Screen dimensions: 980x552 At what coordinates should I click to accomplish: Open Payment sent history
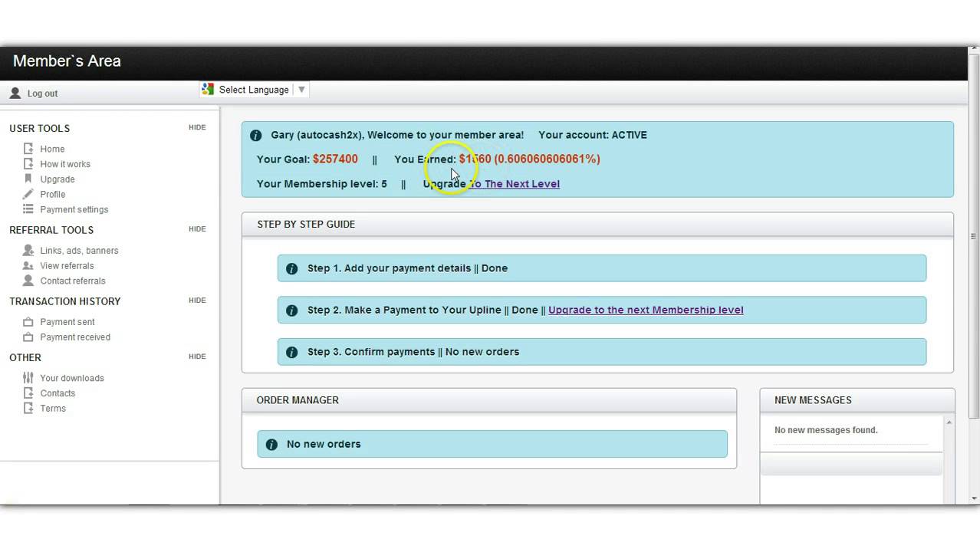coord(67,322)
